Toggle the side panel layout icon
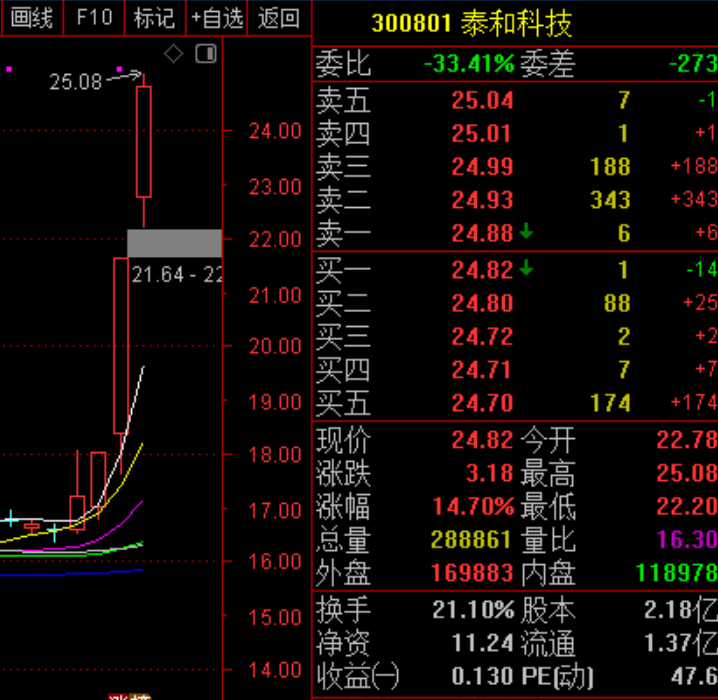 pos(206,54)
